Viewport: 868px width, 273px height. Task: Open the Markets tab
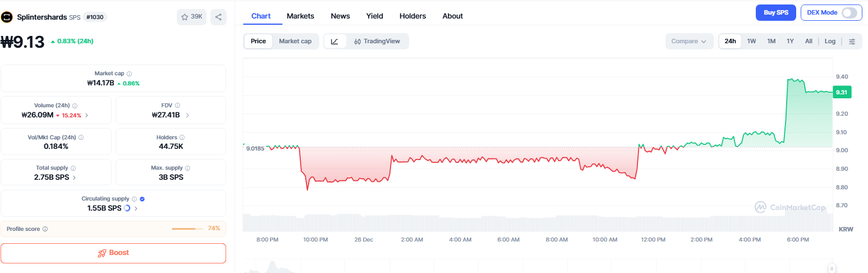(x=300, y=16)
